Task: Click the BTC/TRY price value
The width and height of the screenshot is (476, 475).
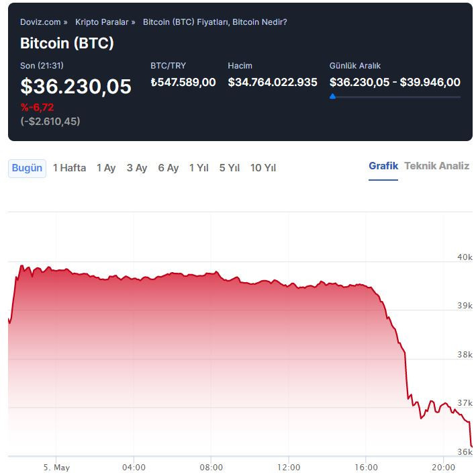Action: tap(183, 82)
